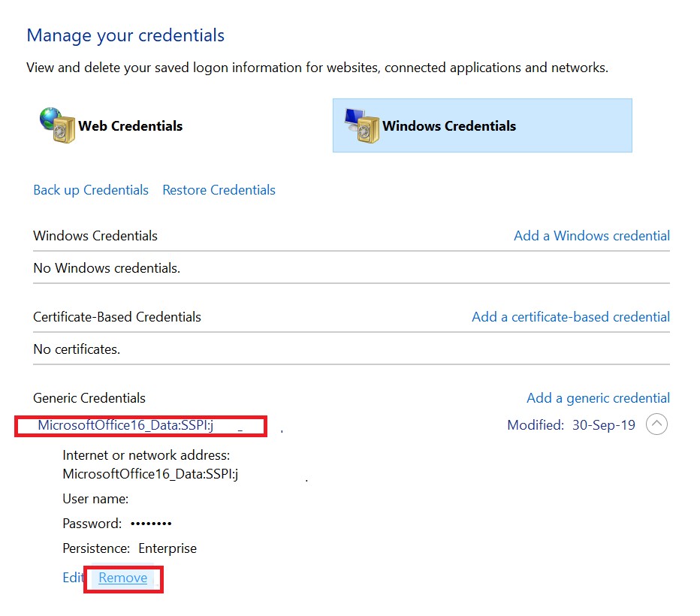Select the MicrosoftOffice16_Data:SSPI credential entry
The image size is (700, 616).
click(125, 425)
